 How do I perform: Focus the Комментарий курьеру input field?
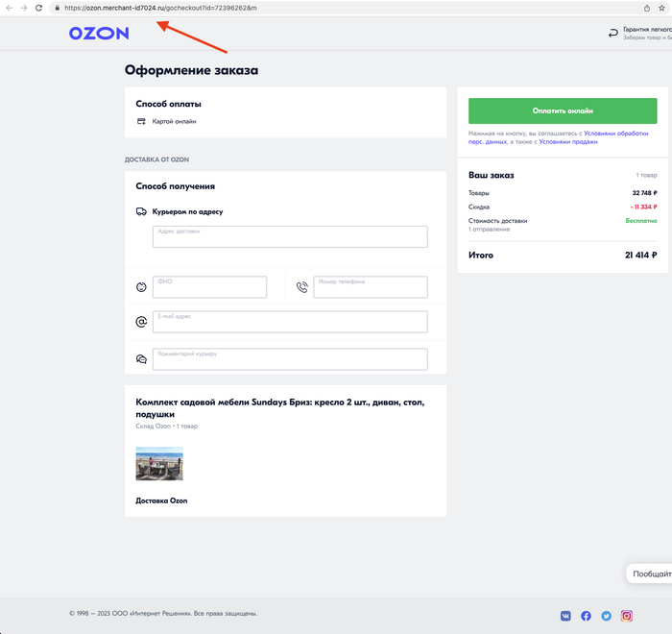[290, 359]
